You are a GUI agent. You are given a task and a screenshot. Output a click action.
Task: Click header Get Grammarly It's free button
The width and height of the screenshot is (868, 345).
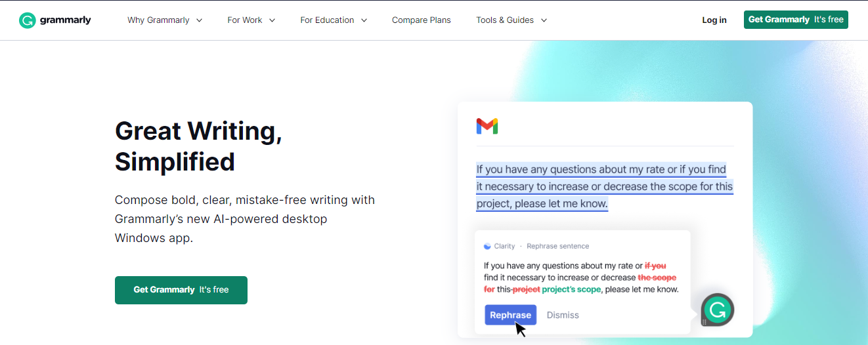click(796, 20)
